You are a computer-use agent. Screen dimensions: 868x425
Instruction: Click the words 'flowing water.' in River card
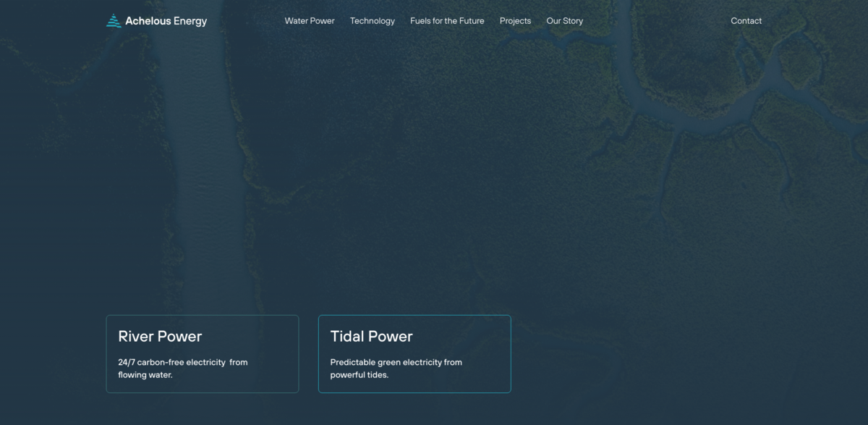[x=145, y=375]
